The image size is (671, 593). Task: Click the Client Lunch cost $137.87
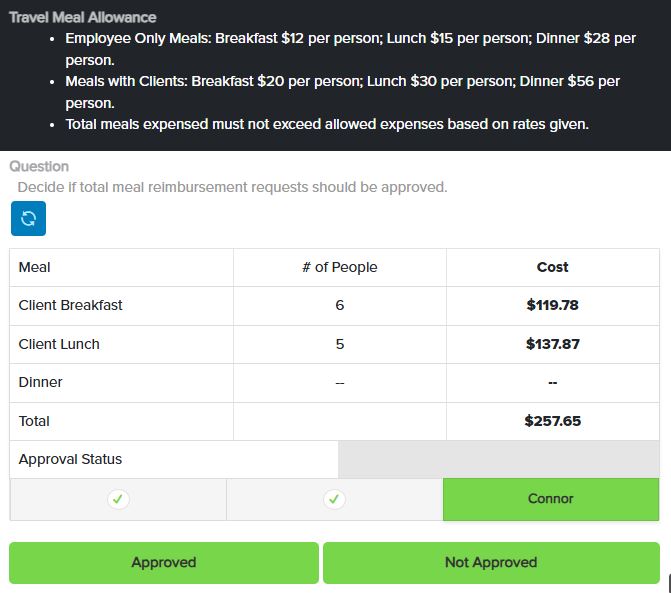click(x=552, y=344)
